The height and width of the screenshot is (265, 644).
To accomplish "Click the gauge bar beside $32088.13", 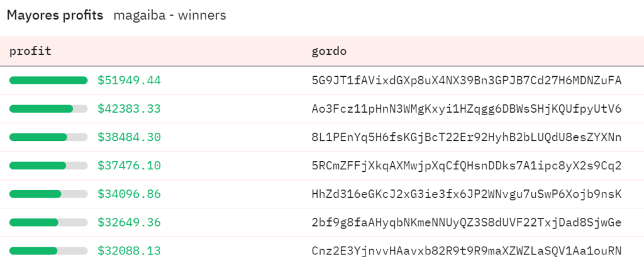I will tap(48, 251).
